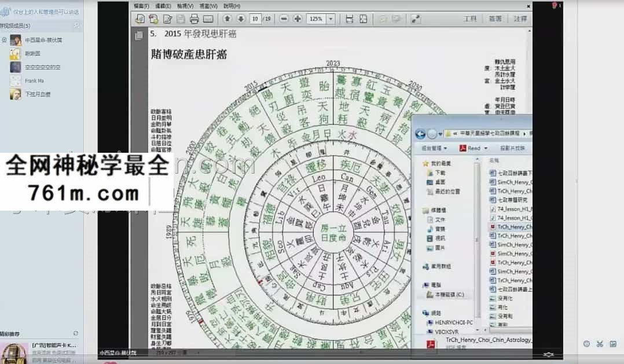Select 網路 in Explorer navigation
The height and width of the screenshot is (364, 624).
click(x=432, y=313)
